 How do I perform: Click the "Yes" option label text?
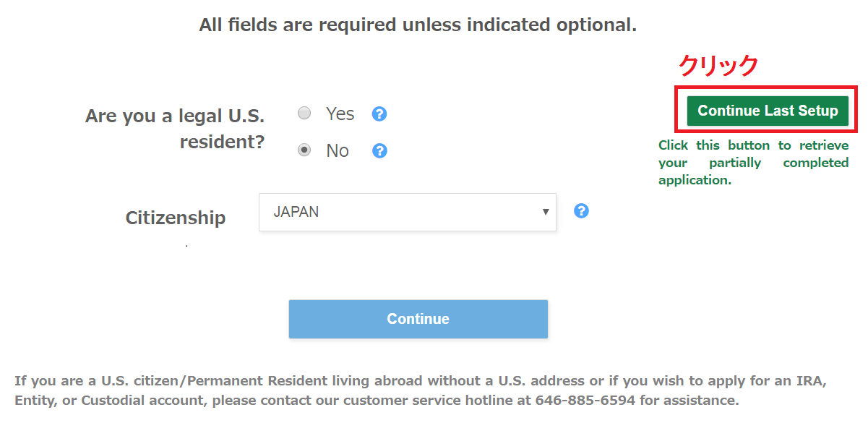point(340,114)
